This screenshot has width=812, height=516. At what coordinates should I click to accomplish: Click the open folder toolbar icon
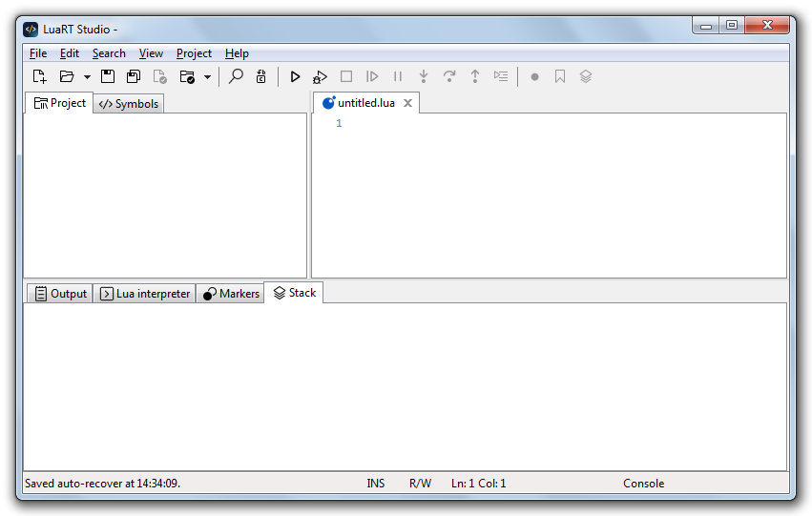[x=67, y=76]
